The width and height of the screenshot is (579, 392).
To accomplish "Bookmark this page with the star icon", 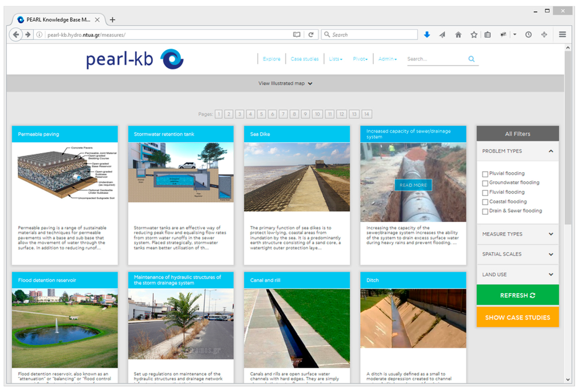I will point(474,34).
